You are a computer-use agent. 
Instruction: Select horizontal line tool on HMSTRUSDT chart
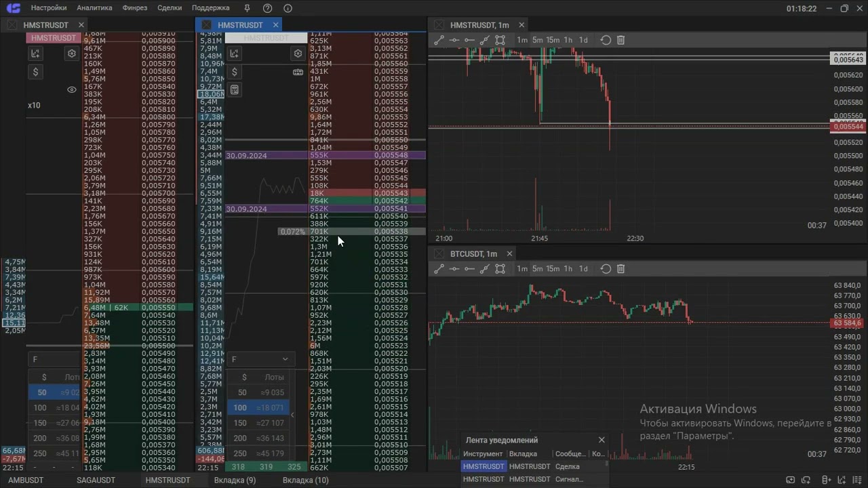(454, 40)
